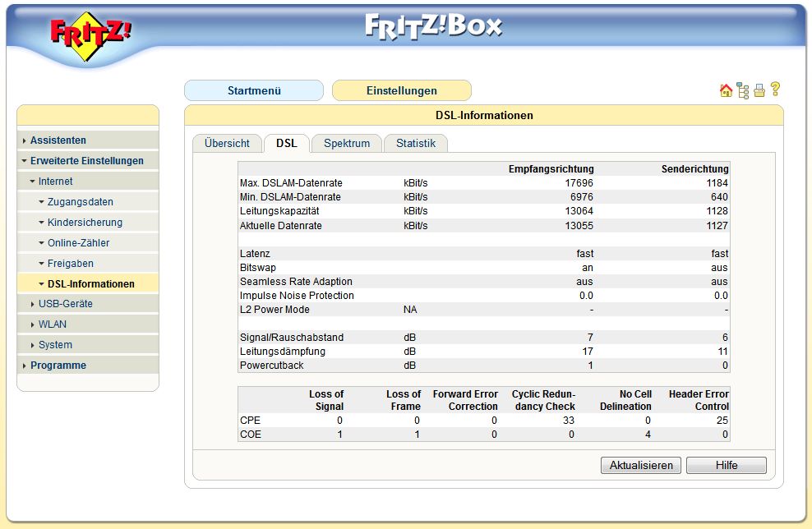Open the Startmenü tab
The height and width of the screenshot is (529, 812).
[x=254, y=90]
